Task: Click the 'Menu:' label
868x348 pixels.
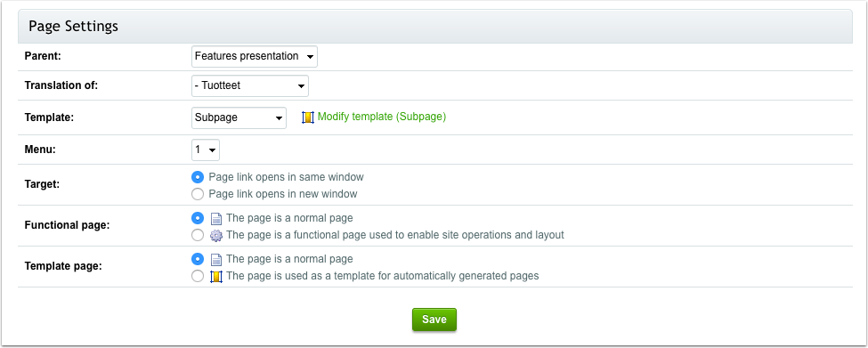Action: tap(40, 150)
